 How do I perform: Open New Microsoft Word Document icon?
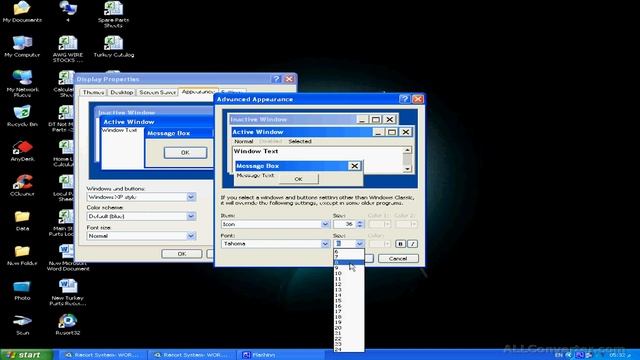pos(68,258)
